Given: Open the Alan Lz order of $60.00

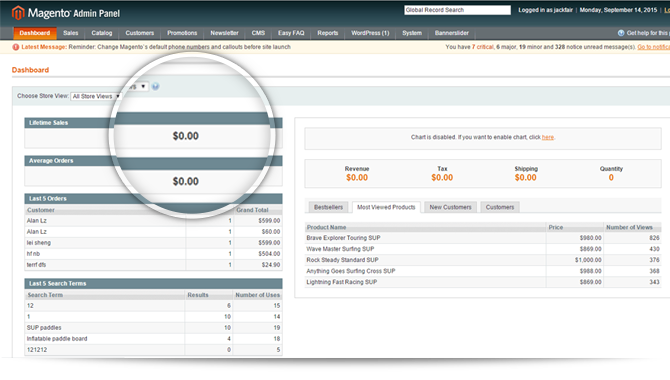Looking at the screenshot, I should pos(153,232).
